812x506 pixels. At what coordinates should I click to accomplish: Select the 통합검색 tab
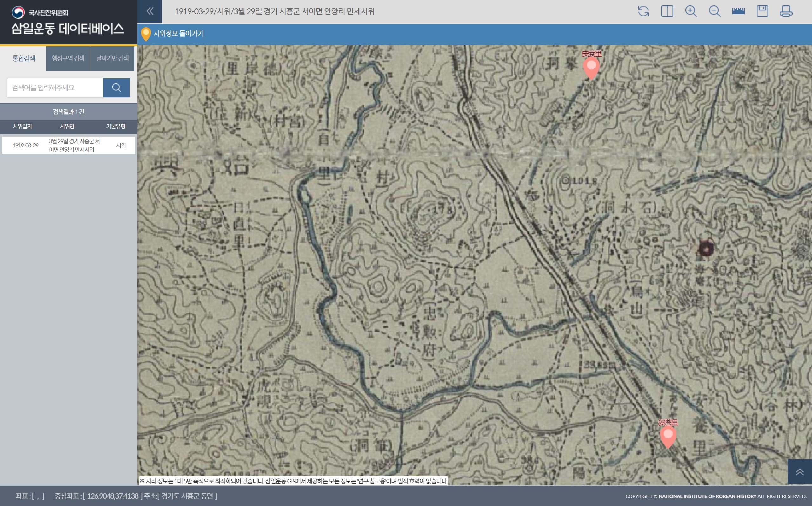[x=24, y=58]
